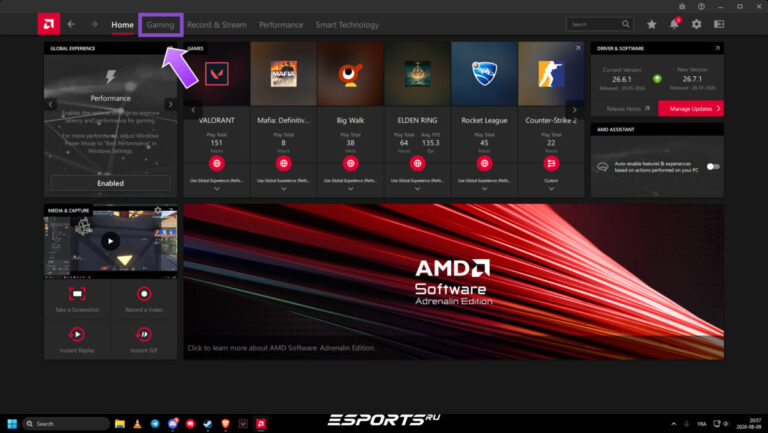Click Mafia's red globe profile icon
This screenshot has width=768, height=433.
point(284,164)
